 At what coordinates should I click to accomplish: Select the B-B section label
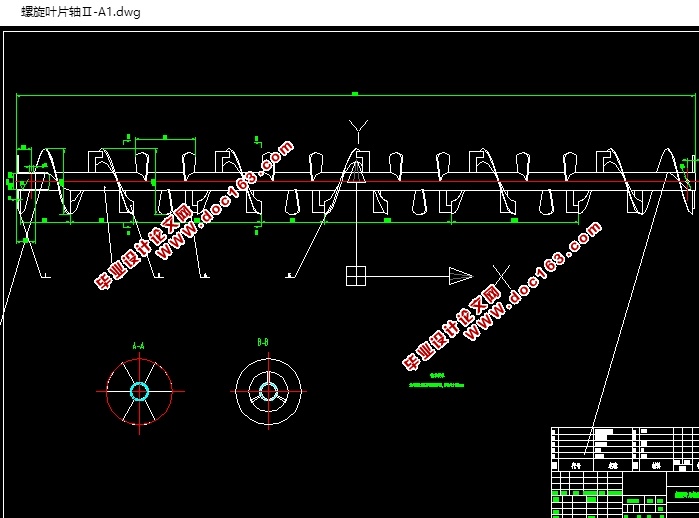click(263, 342)
